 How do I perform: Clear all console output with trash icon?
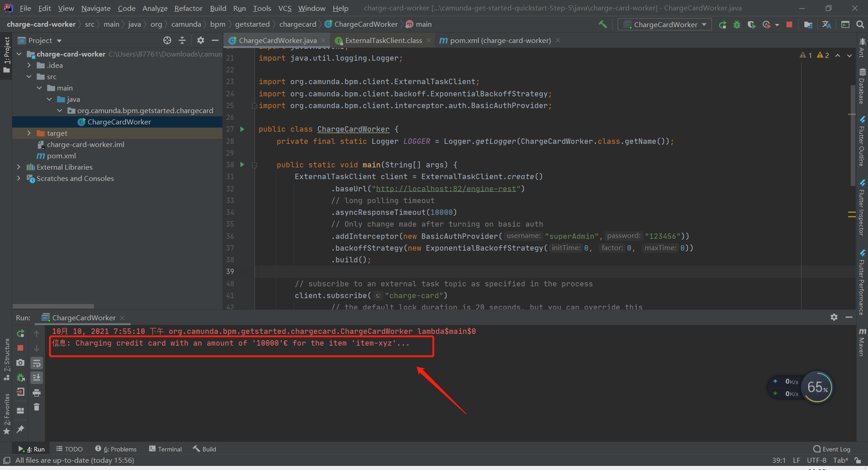37,407
